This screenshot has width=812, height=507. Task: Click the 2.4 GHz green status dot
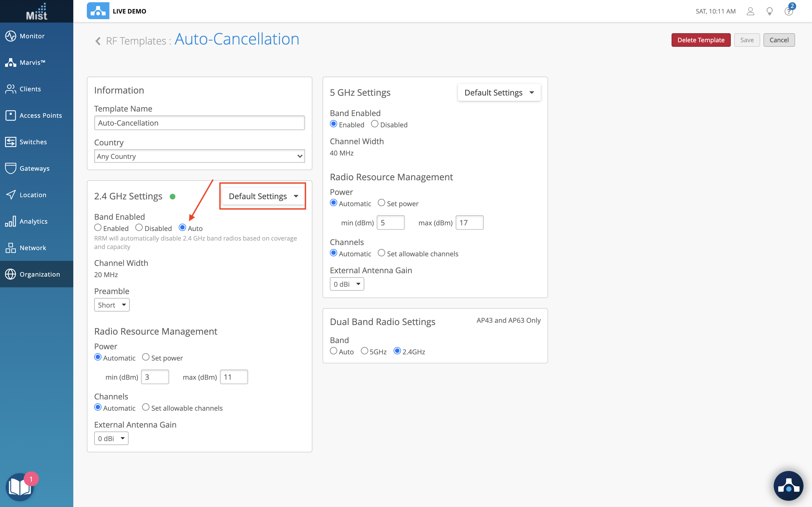point(173,197)
